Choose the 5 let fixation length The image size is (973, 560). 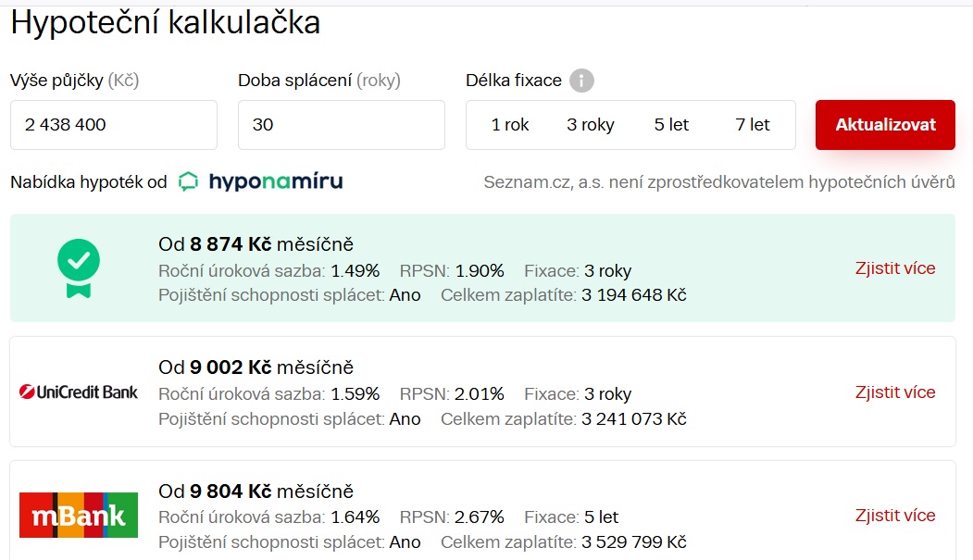click(671, 125)
